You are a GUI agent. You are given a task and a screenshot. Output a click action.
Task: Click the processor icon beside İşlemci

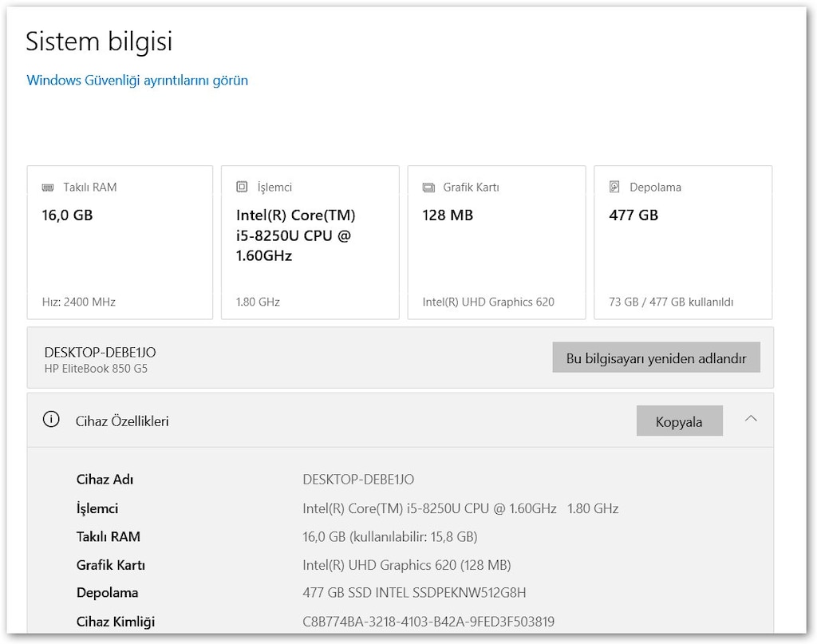(242, 187)
